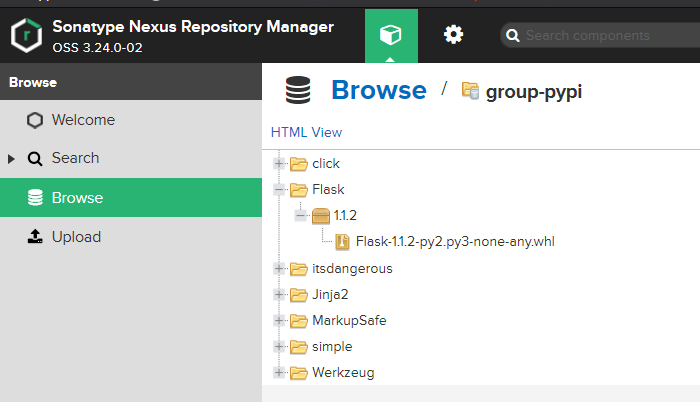Expand the Search menu arrow in sidebar
This screenshot has width=700, height=402.
coord(12,159)
